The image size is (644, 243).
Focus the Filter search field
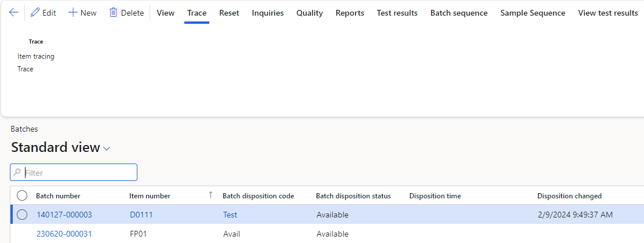point(74,173)
